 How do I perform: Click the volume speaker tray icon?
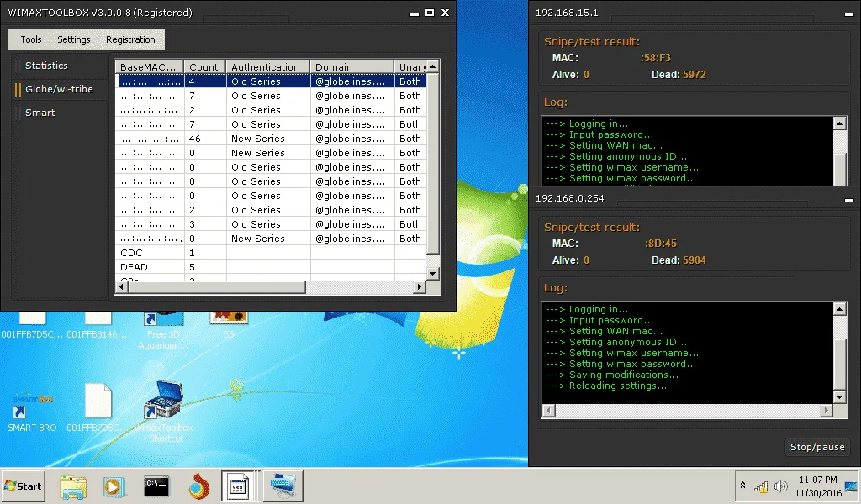[x=780, y=486]
